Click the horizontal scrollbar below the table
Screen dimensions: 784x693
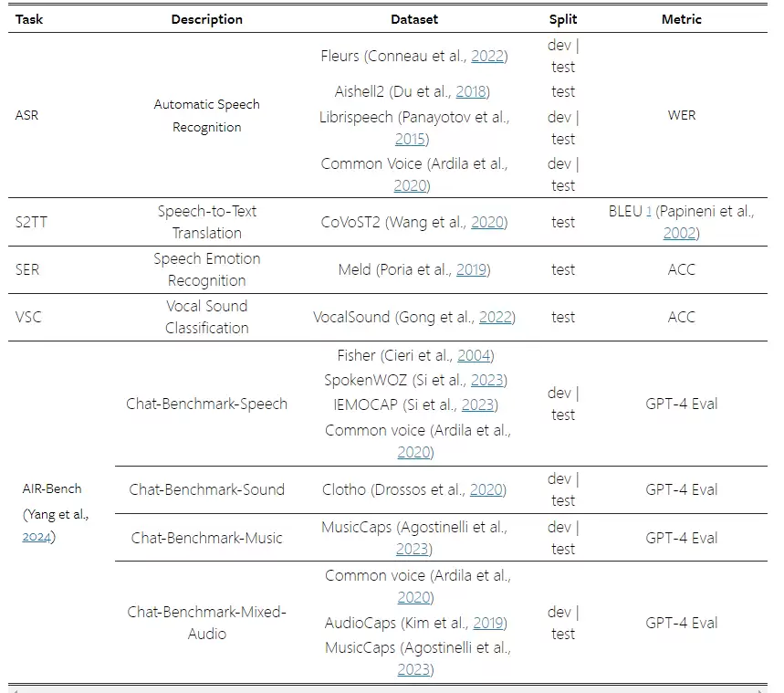tap(388, 690)
